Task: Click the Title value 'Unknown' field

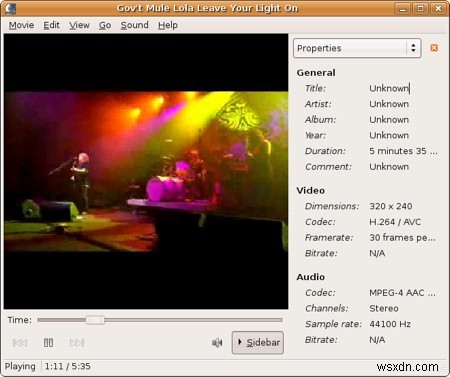Action: point(389,88)
